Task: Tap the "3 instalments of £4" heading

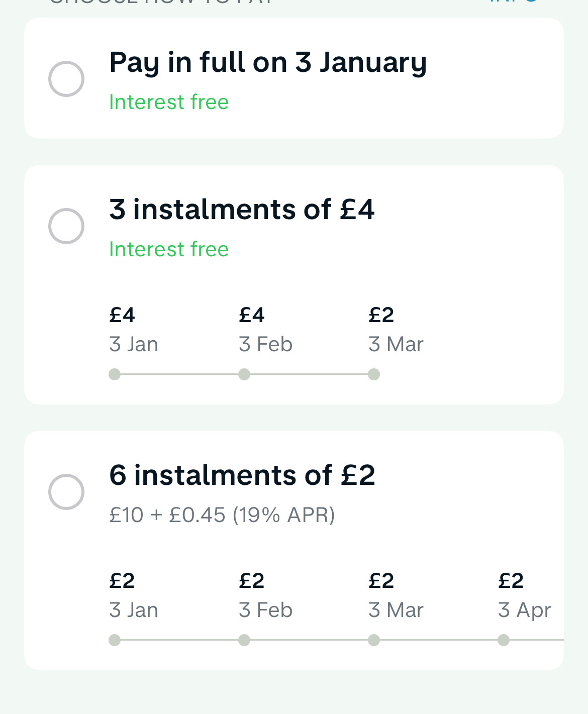Action: click(242, 210)
